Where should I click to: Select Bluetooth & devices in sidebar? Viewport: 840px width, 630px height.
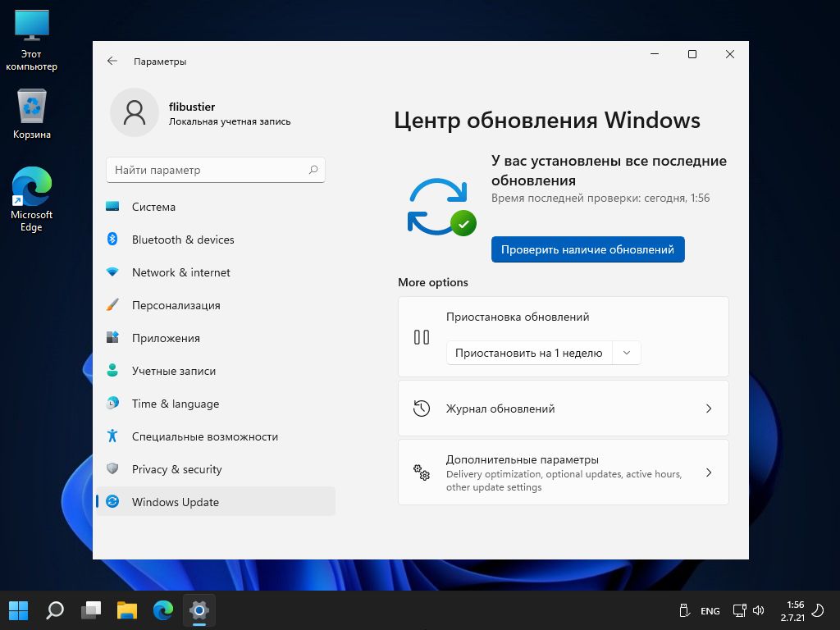tap(182, 240)
